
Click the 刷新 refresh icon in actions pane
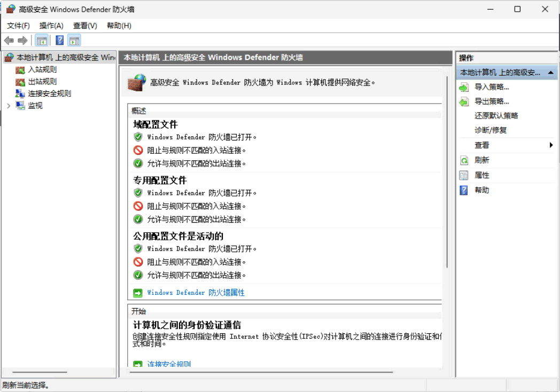[x=464, y=160]
